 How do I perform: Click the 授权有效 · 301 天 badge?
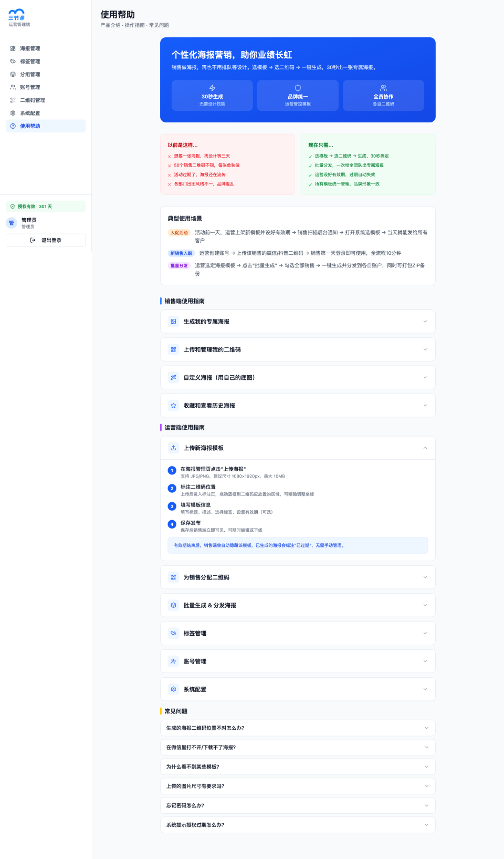tap(46, 206)
